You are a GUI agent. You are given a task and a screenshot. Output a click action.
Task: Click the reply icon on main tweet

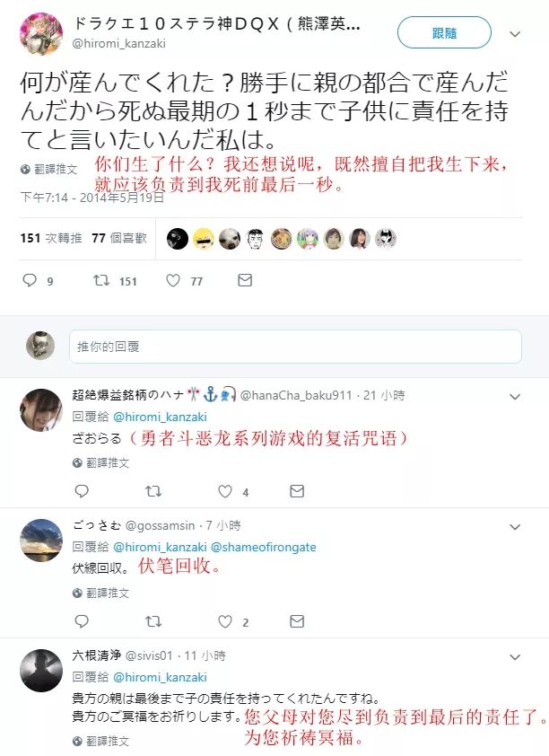(30, 280)
